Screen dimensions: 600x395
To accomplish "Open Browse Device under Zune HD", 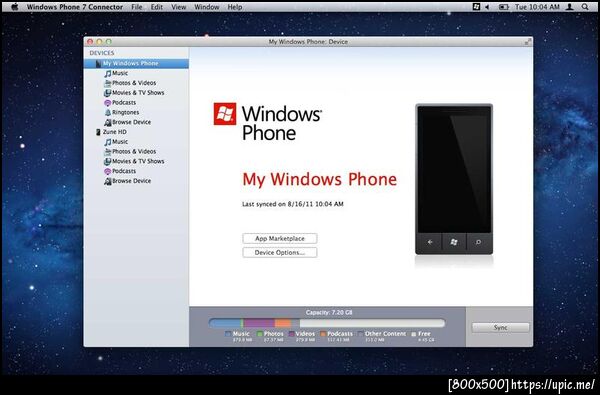I will tap(127, 181).
